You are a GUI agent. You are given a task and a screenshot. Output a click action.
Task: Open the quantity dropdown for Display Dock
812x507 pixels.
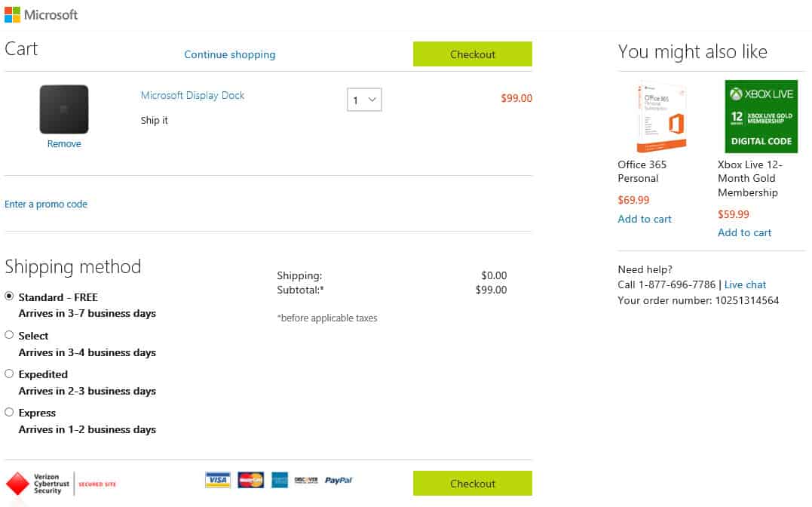click(x=364, y=100)
